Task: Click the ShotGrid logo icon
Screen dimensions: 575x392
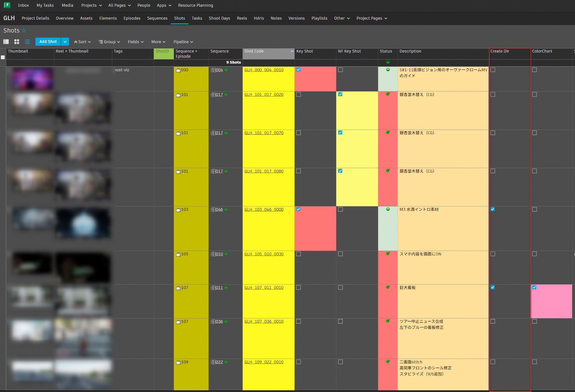Action: pyautogui.click(x=7, y=5)
